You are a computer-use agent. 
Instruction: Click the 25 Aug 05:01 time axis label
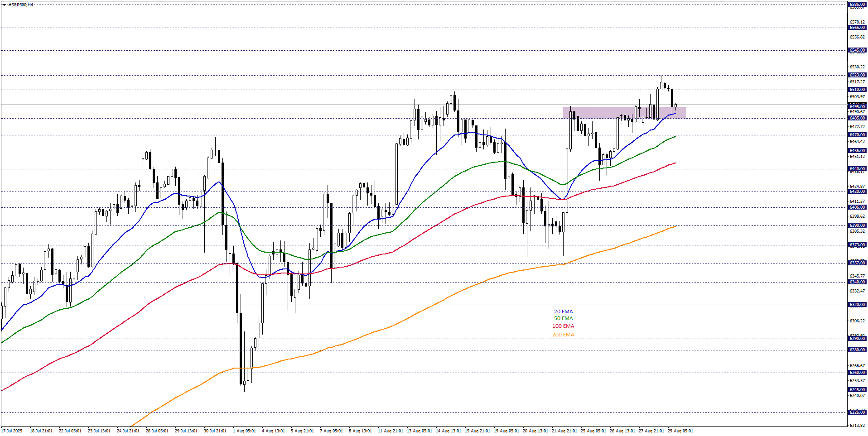593,431
